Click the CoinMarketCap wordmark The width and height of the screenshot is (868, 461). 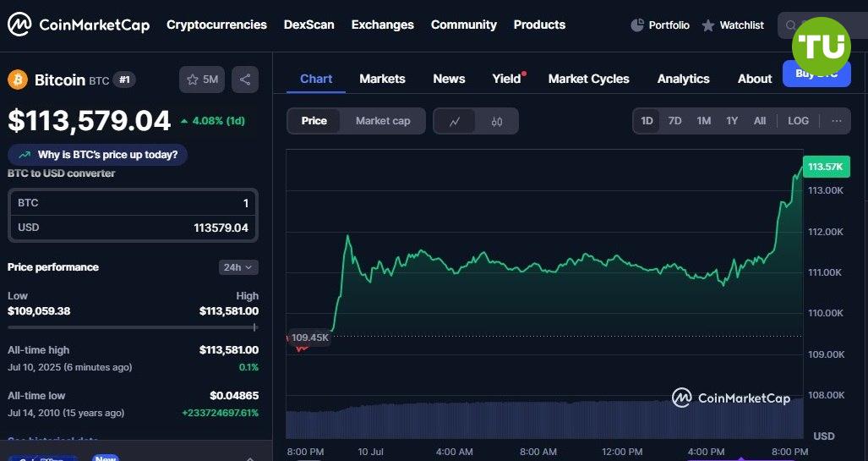click(x=94, y=25)
